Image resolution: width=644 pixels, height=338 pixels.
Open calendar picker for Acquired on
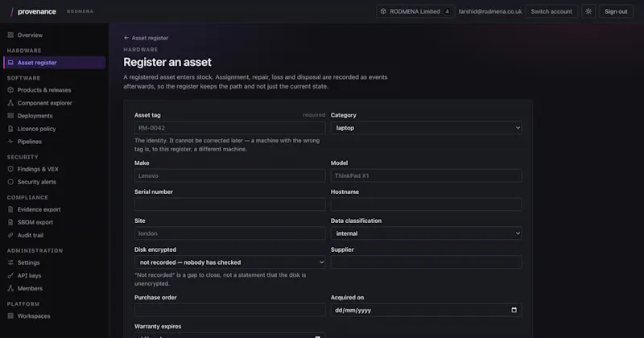514,310
